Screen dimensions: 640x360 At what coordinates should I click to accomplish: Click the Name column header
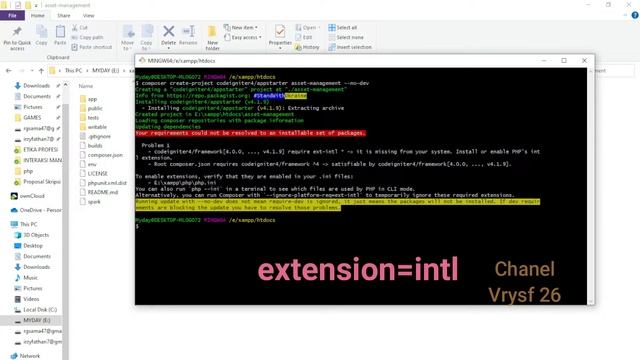click(86, 86)
